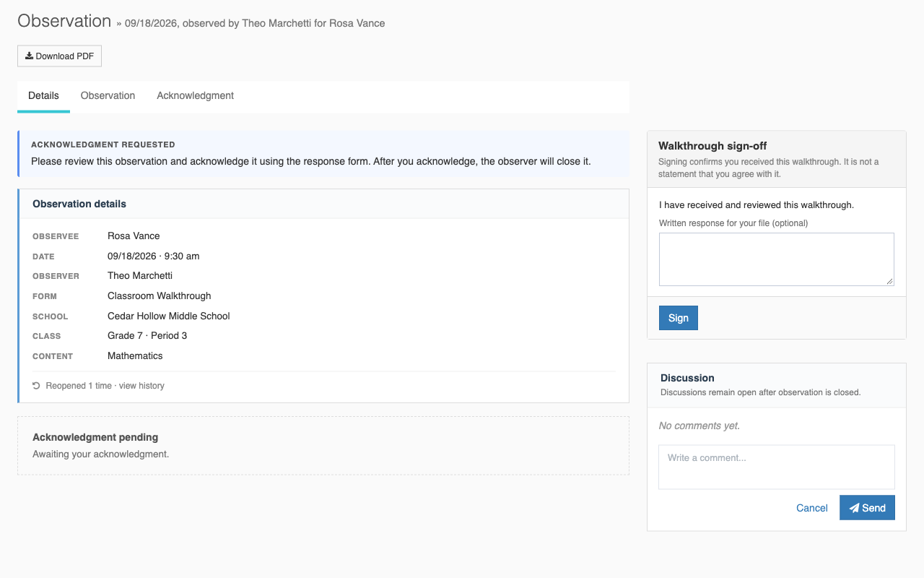Viewport: 924px width, 578px height.
Task: Select the school value Cedar Hollow Middle School
Action: click(x=169, y=316)
